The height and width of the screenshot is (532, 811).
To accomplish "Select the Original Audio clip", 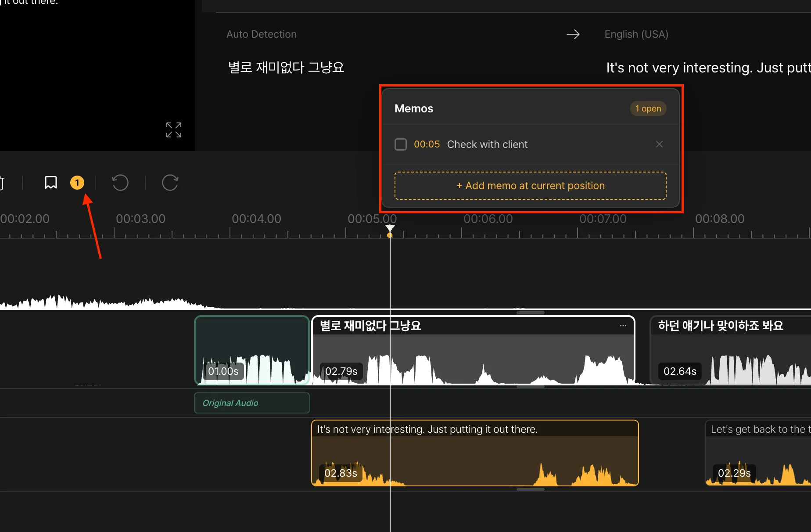I will [x=252, y=403].
